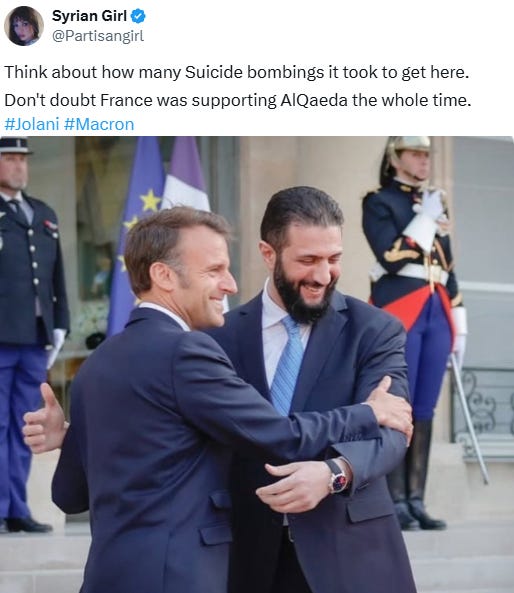This screenshot has width=514, height=593.
Task: Visit the @Partisangirl handle link
Action: point(98,36)
